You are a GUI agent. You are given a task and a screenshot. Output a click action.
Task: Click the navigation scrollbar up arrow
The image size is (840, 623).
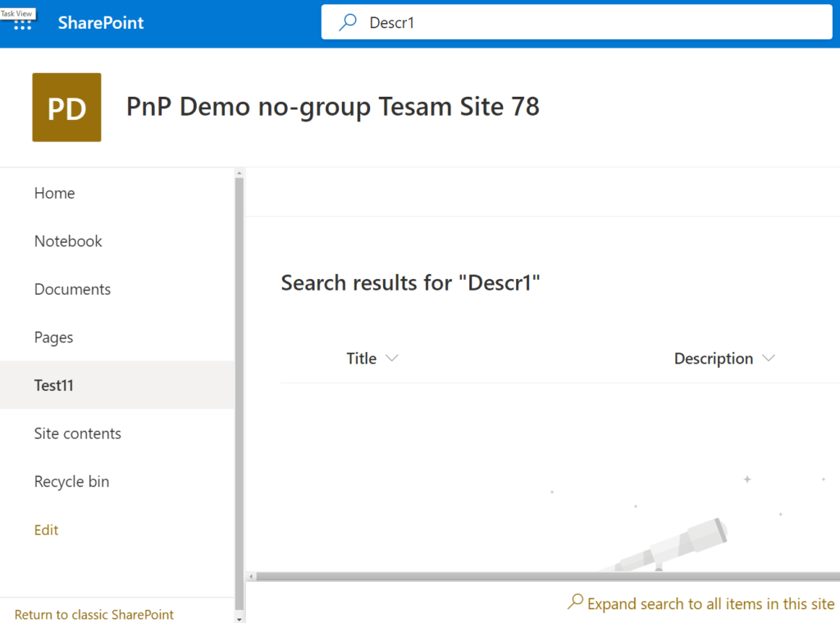(x=240, y=173)
